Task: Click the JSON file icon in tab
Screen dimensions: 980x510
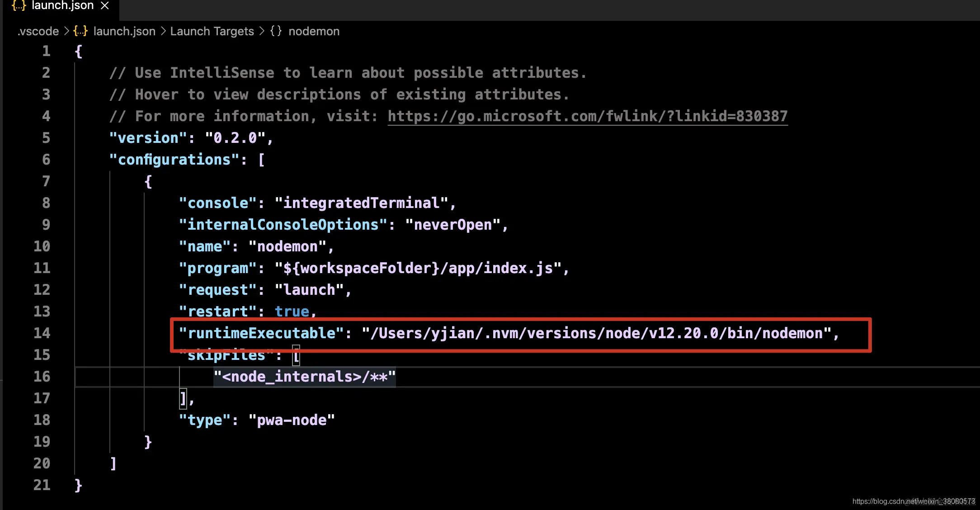Action: coord(19,5)
